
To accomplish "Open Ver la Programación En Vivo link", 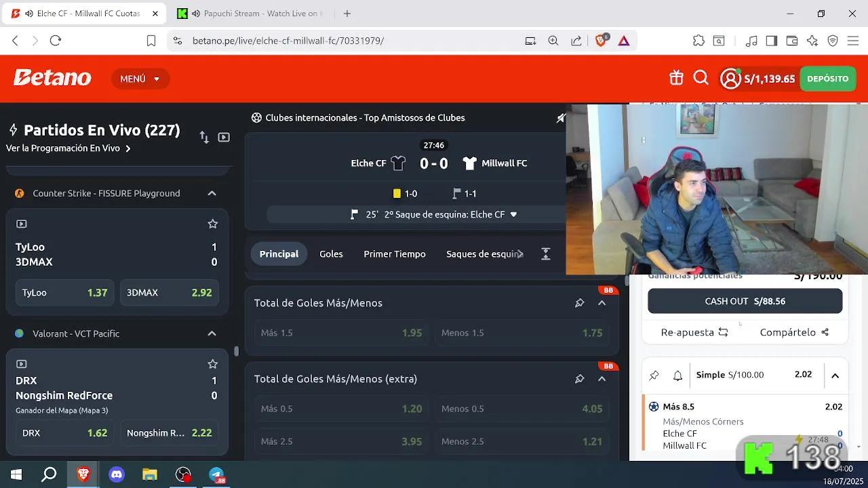I will coord(68,148).
